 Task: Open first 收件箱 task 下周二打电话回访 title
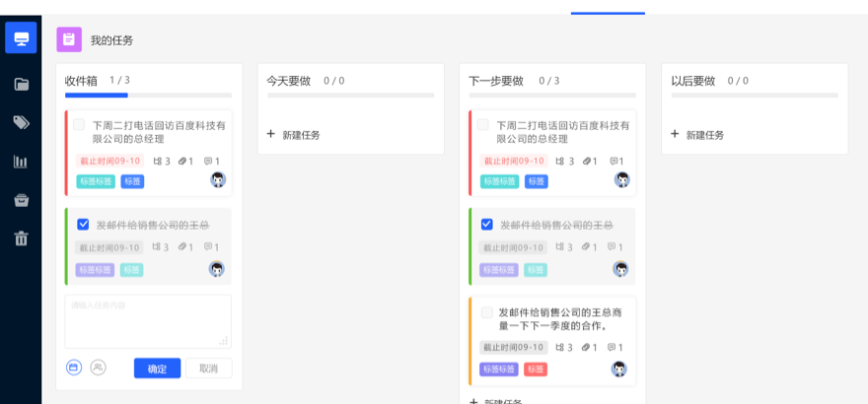[159, 132]
